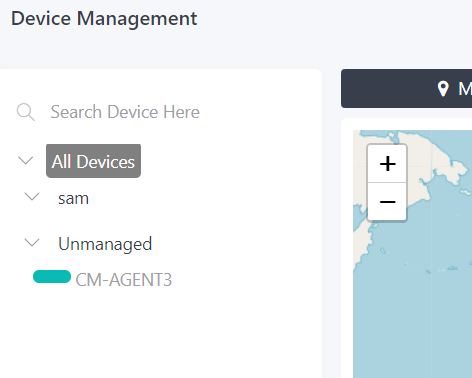Click empty space below CM-AGENT3 in device panel
The width and height of the screenshot is (472, 378).
160,333
